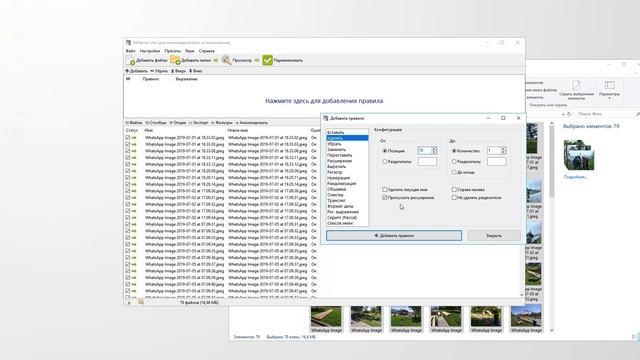Select Нумерация rule type

[347, 178]
